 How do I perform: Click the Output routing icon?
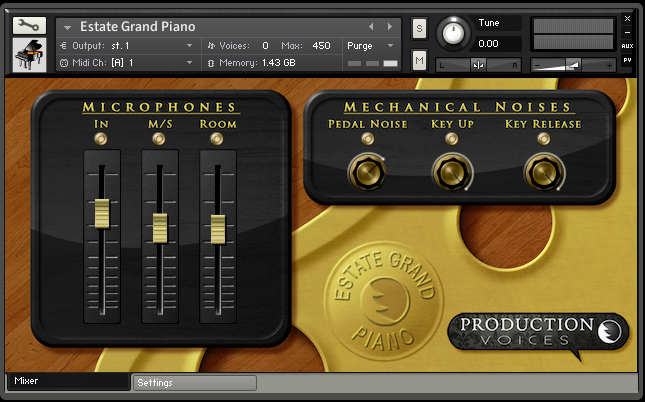point(63,46)
